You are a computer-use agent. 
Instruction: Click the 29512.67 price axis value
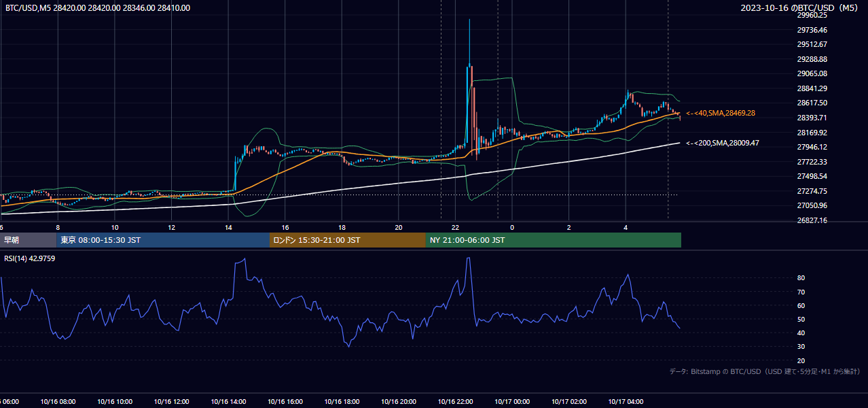pyautogui.click(x=812, y=44)
